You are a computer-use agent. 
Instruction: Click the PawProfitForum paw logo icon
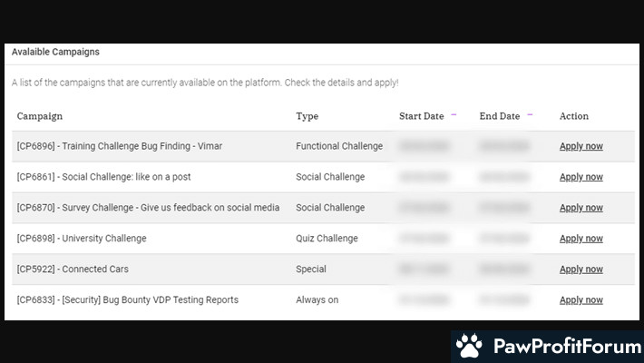(469, 346)
